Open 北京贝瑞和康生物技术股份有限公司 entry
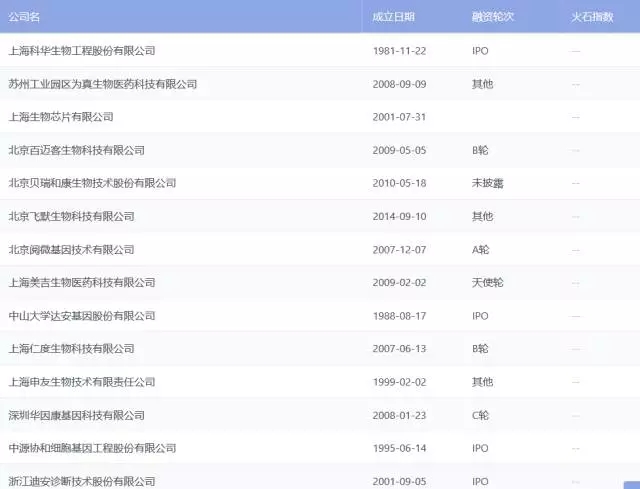 click(92, 183)
